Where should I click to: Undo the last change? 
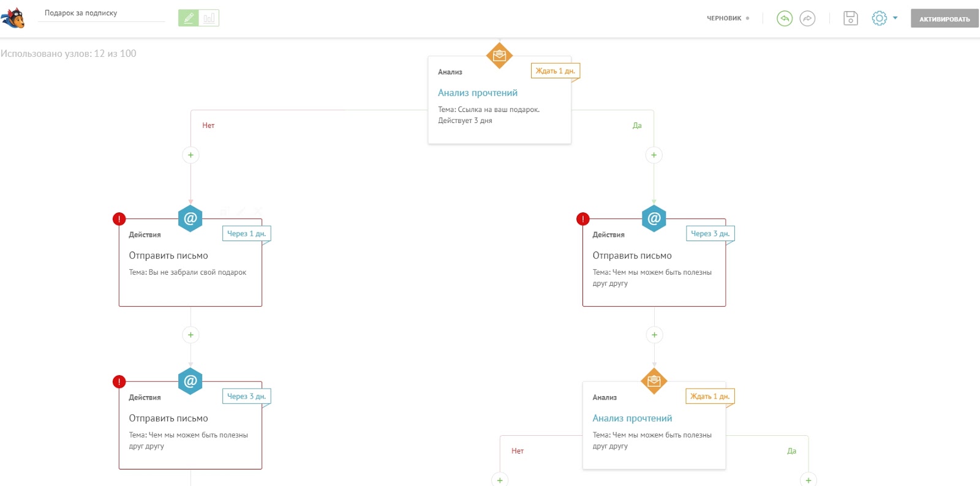(x=785, y=18)
